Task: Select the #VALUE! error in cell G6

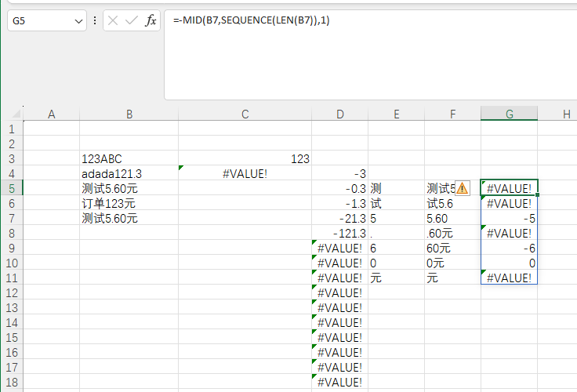Action: coord(510,204)
